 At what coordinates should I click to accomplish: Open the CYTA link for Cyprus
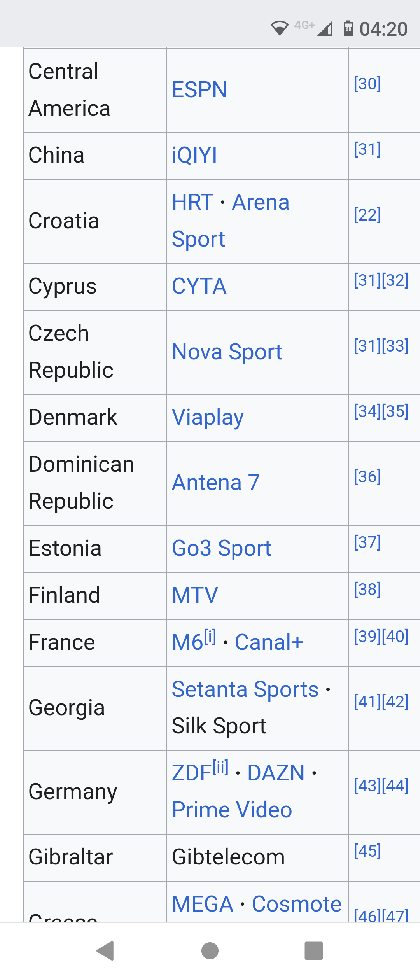[x=199, y=286]
